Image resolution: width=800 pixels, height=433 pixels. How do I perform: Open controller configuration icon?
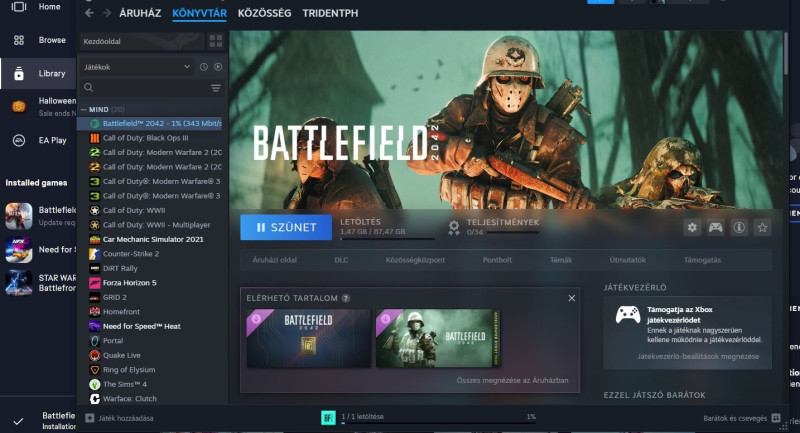[715, 227]
